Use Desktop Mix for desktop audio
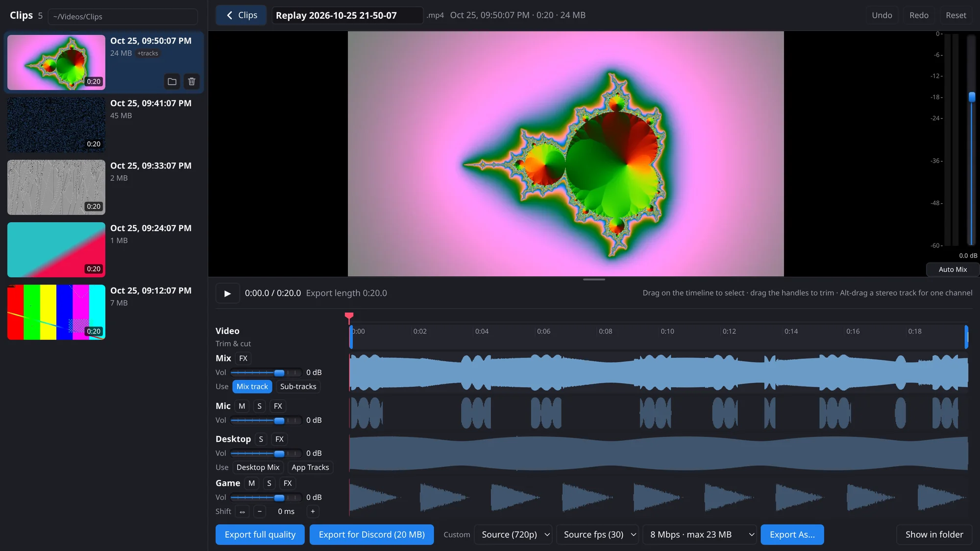The width and height of the screenshot is (980, 551). 258,467
